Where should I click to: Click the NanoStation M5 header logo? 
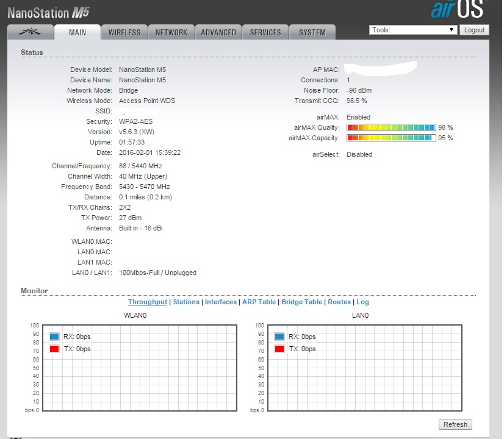48,13
